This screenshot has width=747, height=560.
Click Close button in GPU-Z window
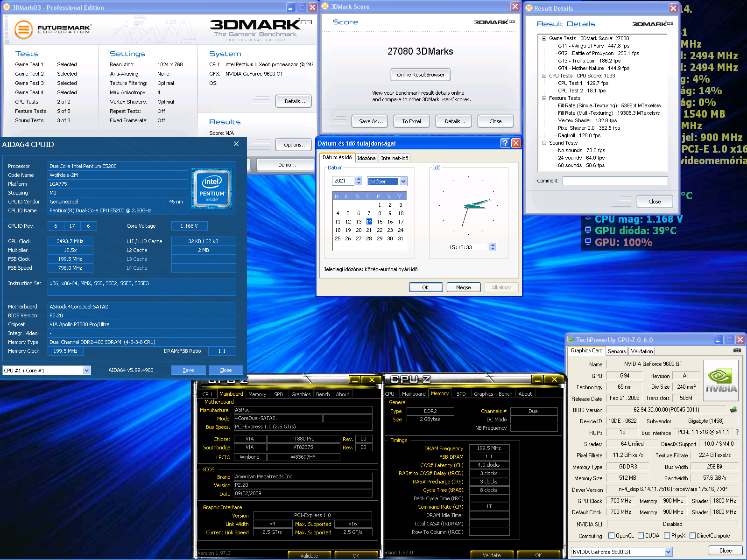tap(726, 551)
